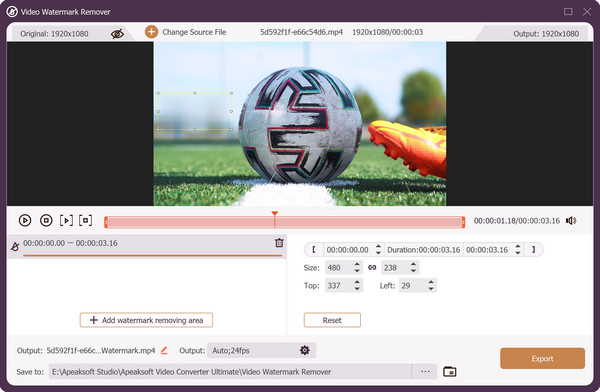
Task: Click the end time 00:00:03.16 field
Action: (487, 250)
